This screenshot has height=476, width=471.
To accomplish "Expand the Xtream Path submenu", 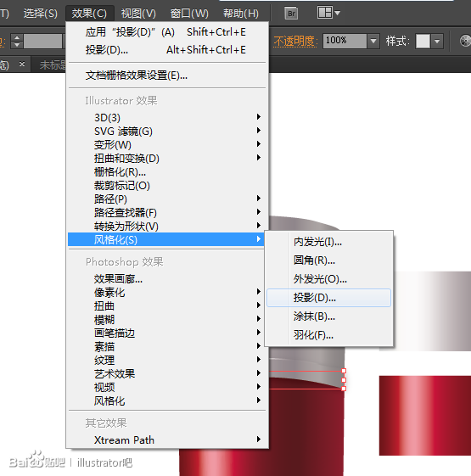I will (x=166, y=440).
